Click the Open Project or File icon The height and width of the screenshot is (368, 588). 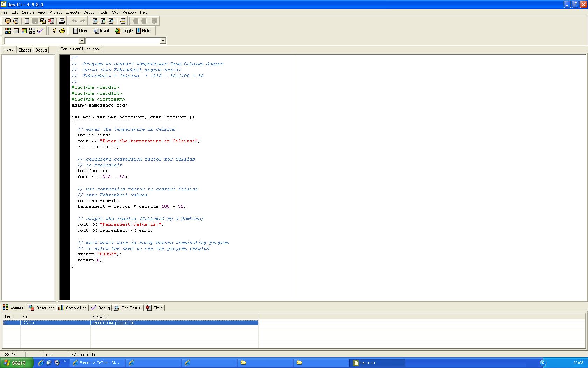point(8,21)
